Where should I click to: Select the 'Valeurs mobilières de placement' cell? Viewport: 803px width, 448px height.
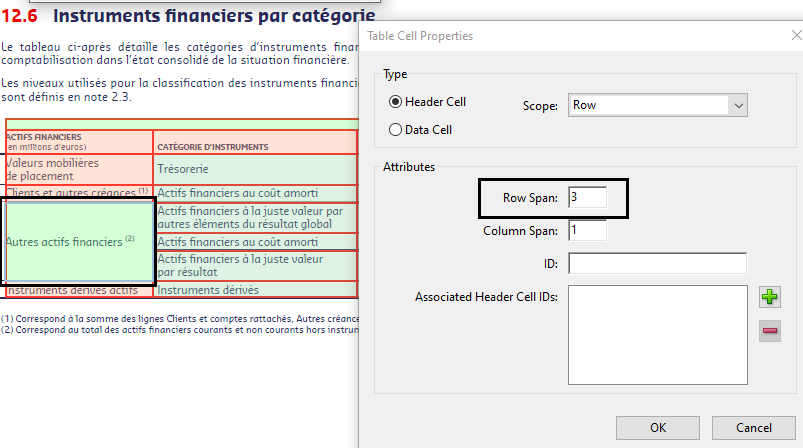[78, 169]
